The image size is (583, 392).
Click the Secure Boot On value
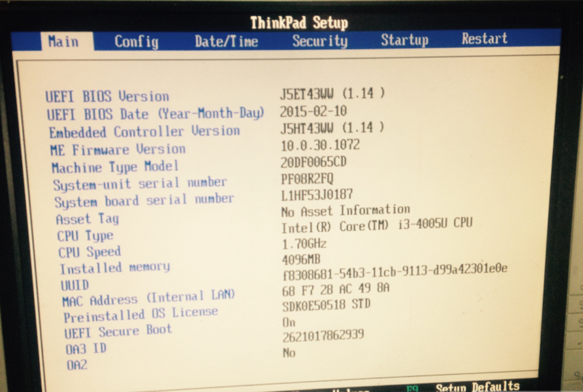pyautogui.click(x=289, y=322)
